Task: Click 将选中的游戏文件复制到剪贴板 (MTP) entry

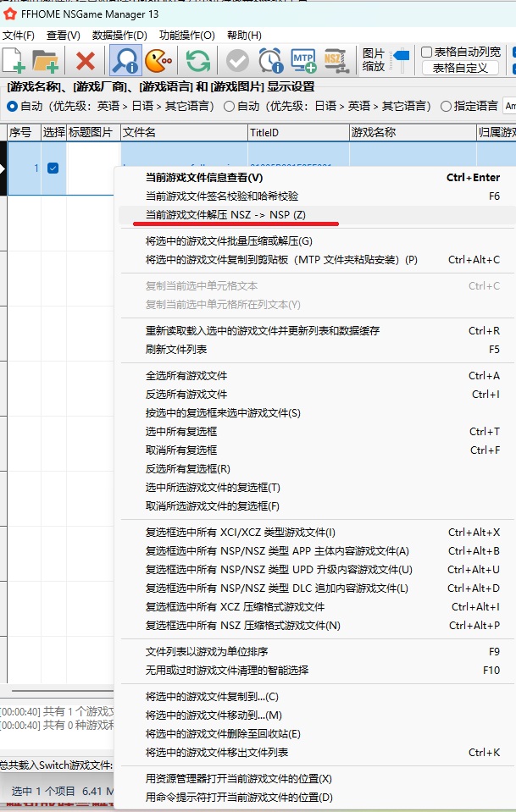Action: 317,260
